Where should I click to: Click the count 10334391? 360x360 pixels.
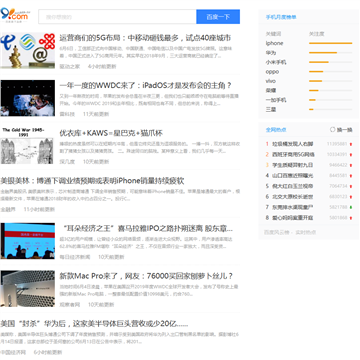[x=337, y=155]
